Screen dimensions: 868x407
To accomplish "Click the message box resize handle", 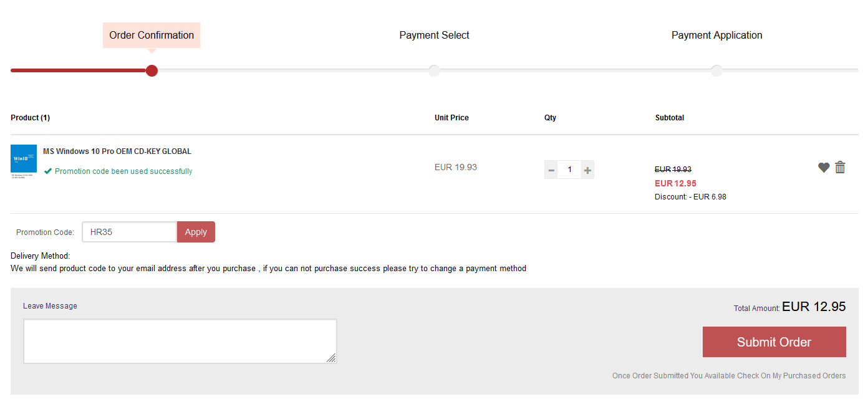I will 331,358.
